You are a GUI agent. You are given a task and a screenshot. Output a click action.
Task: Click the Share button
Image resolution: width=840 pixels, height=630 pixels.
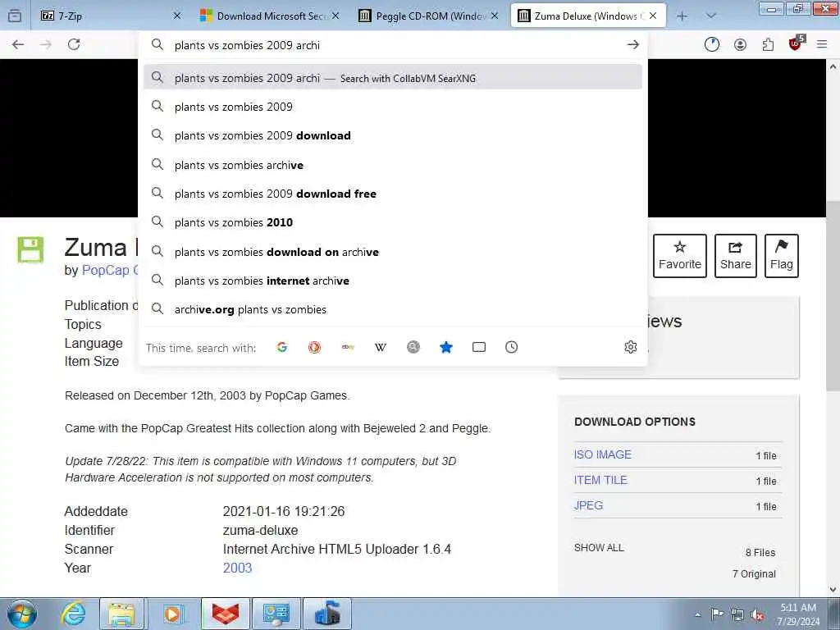[x=736, y=256]
